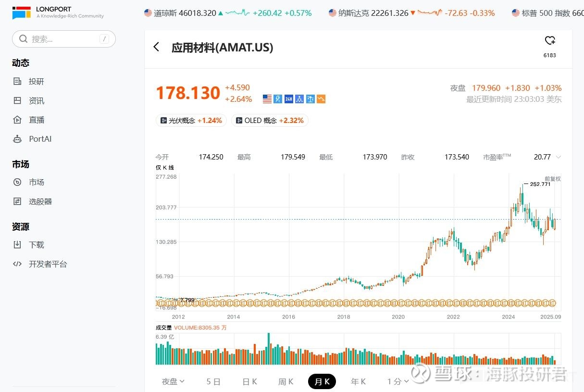Switch chart to 日K tab

pyautogui.click(x=249, y=381)
